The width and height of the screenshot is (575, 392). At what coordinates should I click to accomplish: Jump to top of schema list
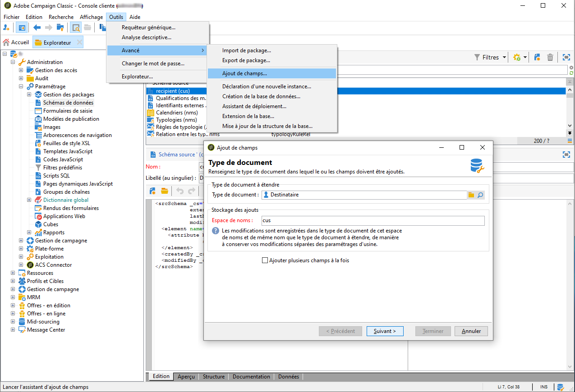[570, 81]
